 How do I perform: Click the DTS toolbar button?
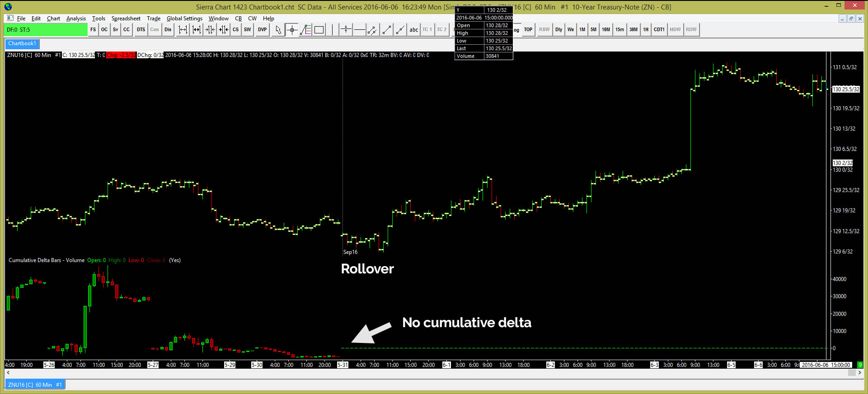pos(141,30)
